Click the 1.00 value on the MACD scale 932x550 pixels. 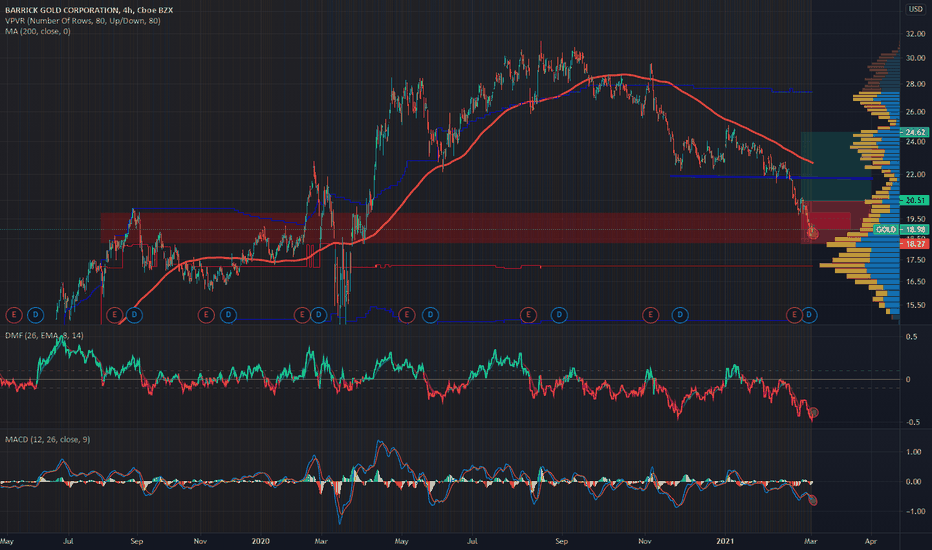click(x=914, y=452)
